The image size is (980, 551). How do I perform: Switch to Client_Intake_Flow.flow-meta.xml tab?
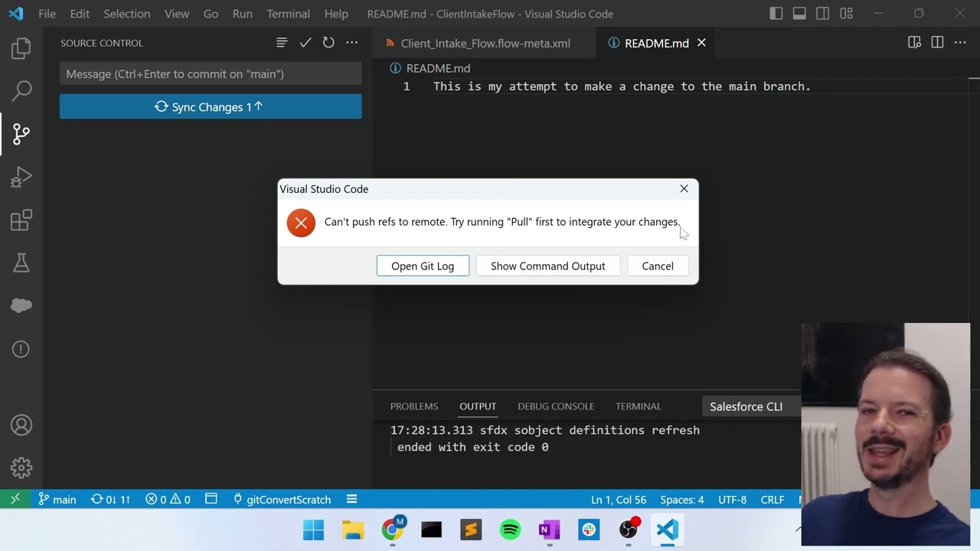[485, 43]
